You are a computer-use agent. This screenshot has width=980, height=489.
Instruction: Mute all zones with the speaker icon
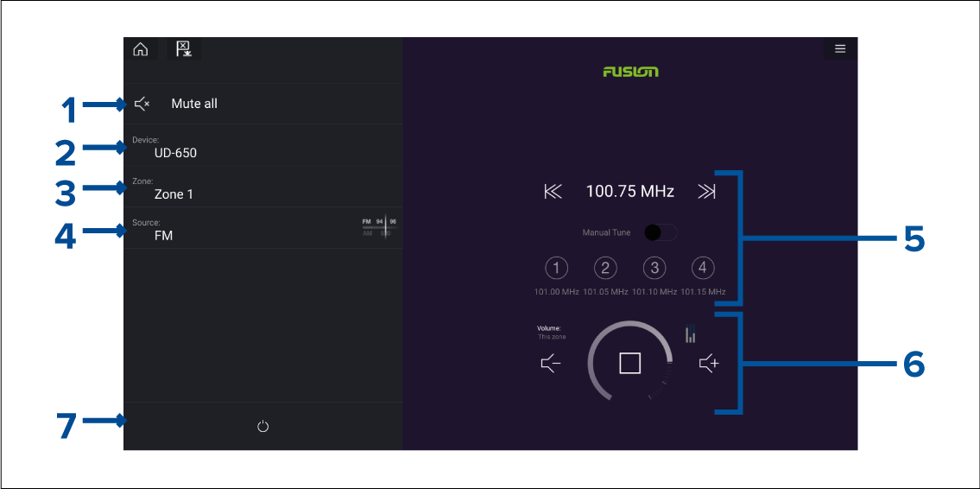(142, 104)
